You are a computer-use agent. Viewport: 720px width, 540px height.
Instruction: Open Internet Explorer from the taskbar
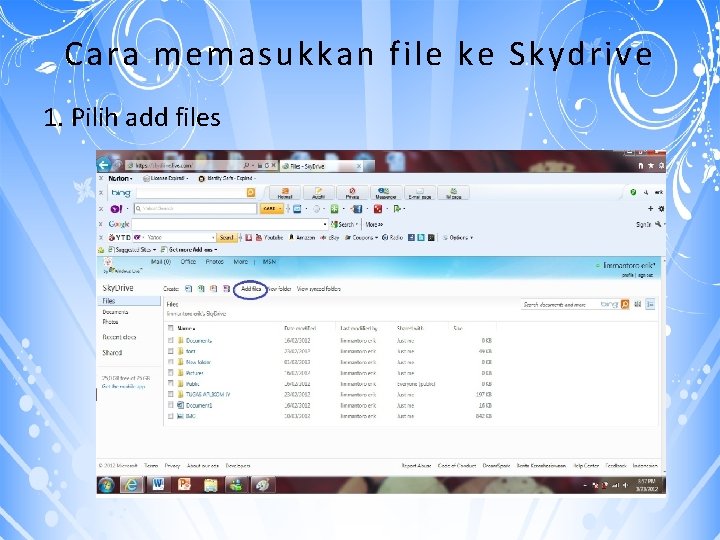coord(132,485)
